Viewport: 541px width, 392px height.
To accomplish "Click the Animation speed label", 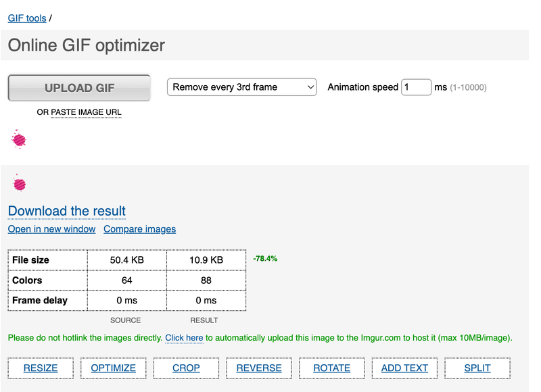I will pos(363,87).
